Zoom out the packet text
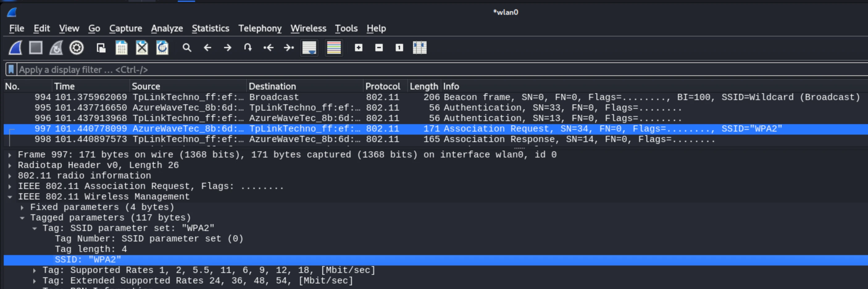The width and height of the screenshot is (868, 289). click(x=379, y=48)
